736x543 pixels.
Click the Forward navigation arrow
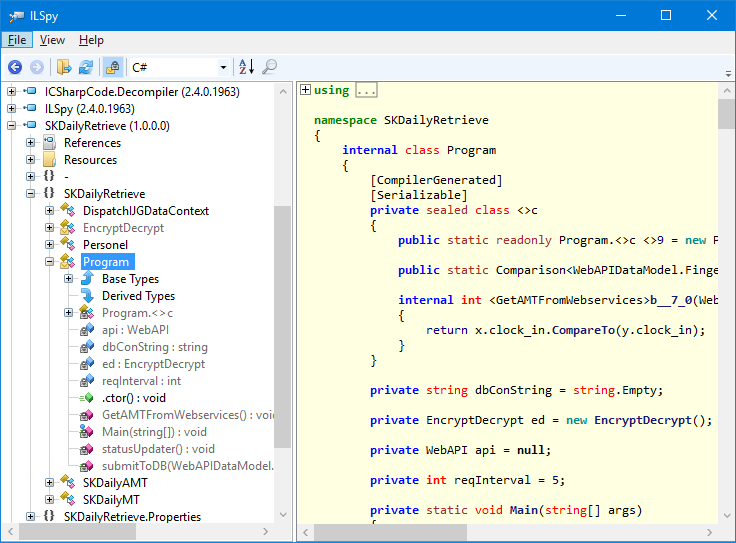(x=37, y=67)
